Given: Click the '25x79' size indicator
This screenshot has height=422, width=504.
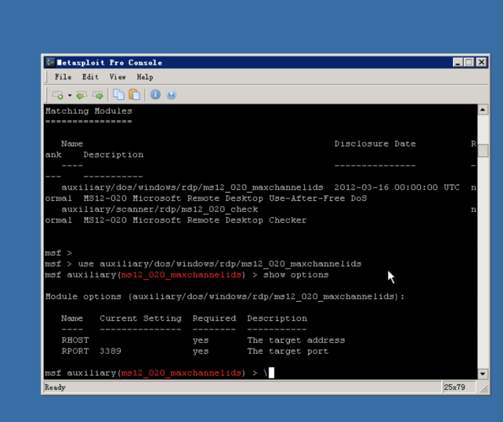Looking at the screenshot, I should (x=454, y=387).
